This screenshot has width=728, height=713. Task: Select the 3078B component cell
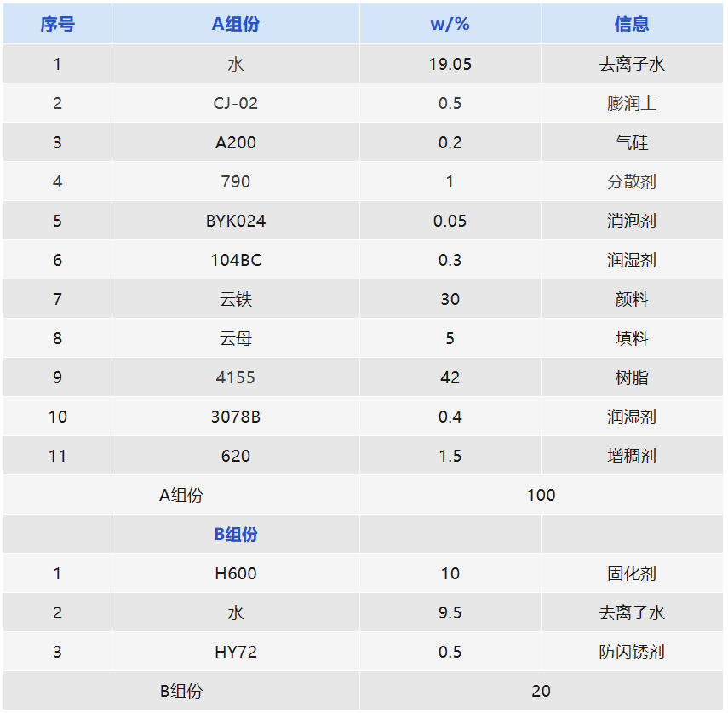coord(235,417)
